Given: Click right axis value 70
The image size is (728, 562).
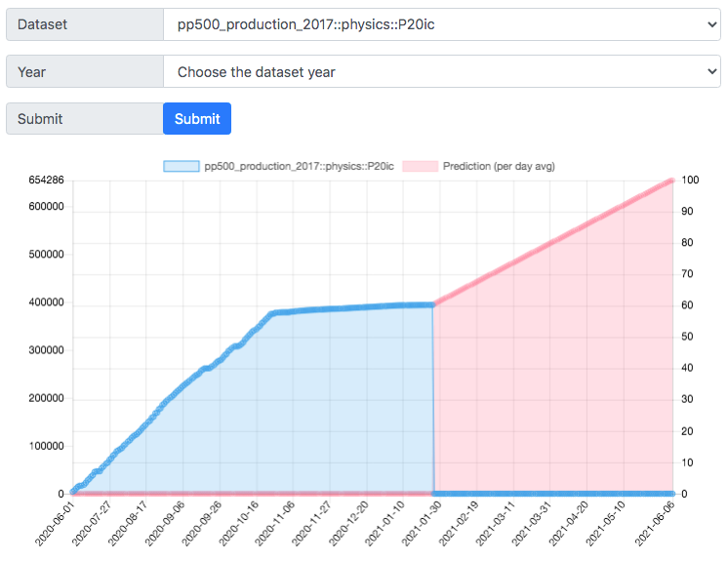Looking at the screenshot, I should click(687, 274).
